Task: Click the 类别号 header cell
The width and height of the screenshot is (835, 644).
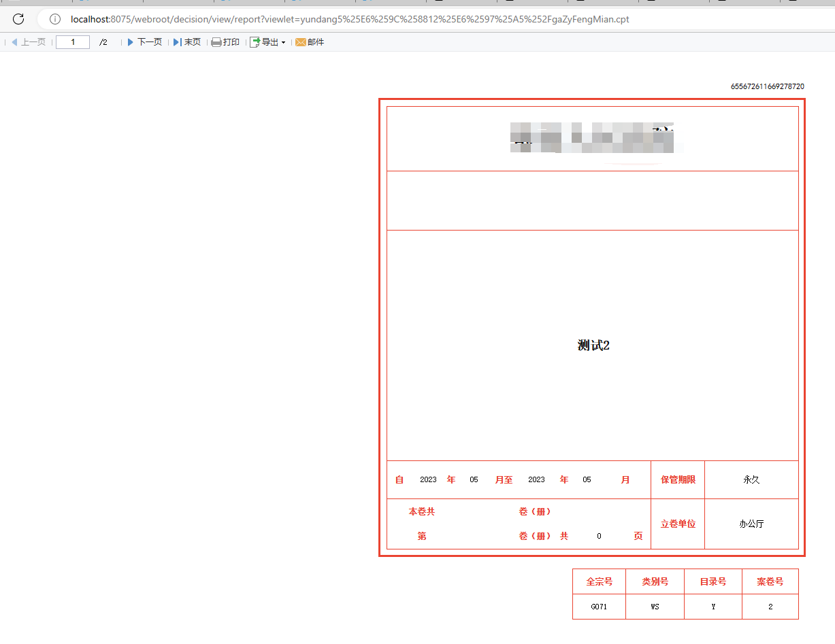Action: coord(655,581)
